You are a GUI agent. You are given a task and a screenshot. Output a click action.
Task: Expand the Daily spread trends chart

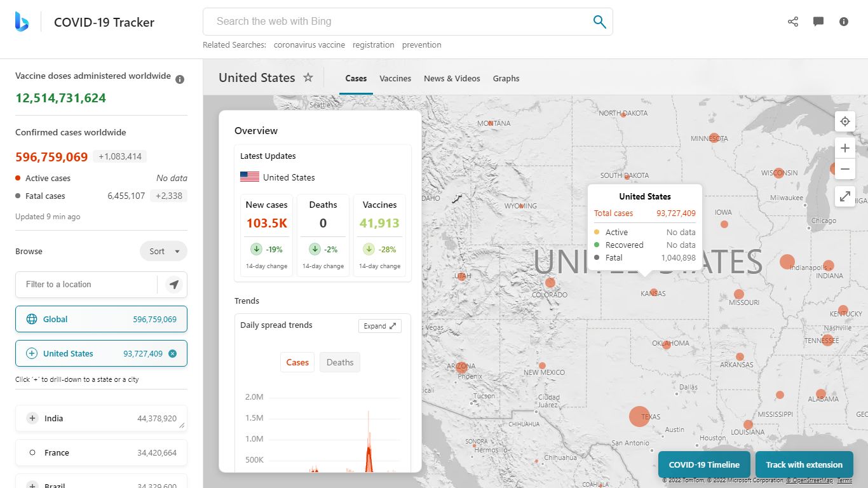[380, 326]
